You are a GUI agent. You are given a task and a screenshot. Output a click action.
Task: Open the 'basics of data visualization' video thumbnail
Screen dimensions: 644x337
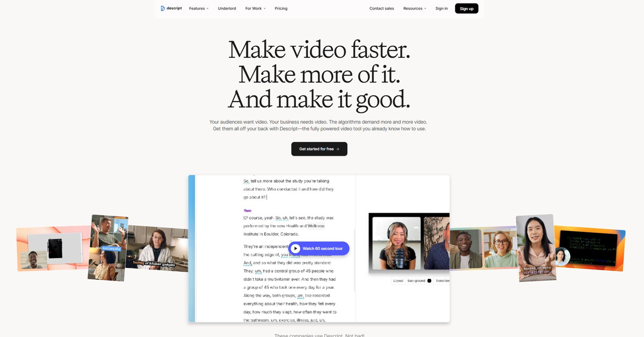(536, 247)
